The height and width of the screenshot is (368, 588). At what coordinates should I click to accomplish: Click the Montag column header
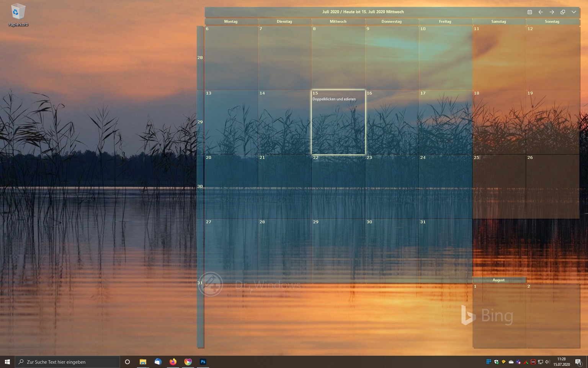[x=231, y=21]
